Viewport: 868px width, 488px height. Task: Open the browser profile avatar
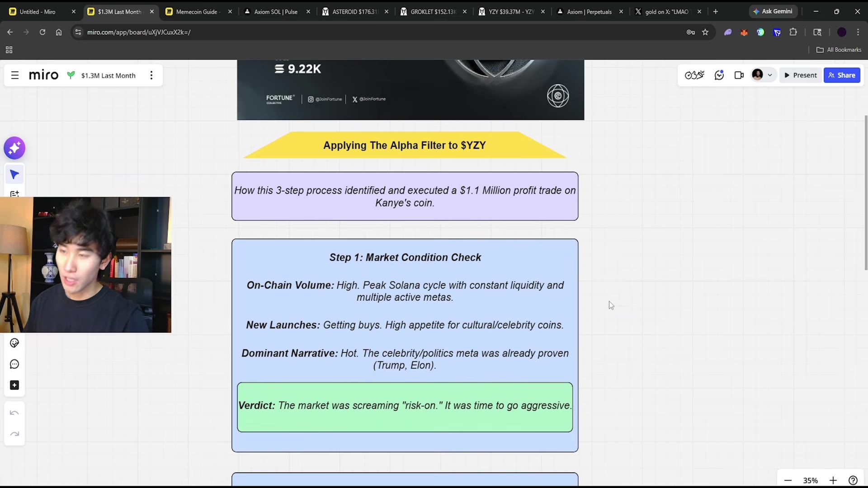[x=842, y=32]
